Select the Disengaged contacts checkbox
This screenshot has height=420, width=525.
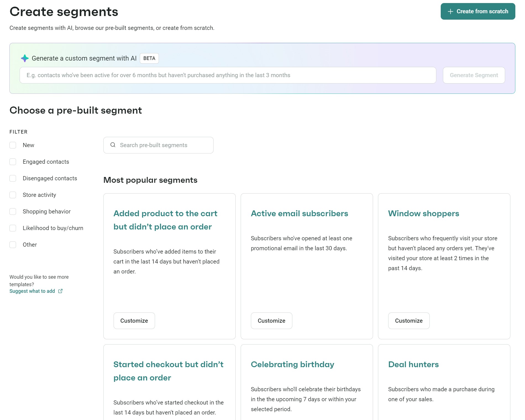pyautogui.click(x=13, y=178)
